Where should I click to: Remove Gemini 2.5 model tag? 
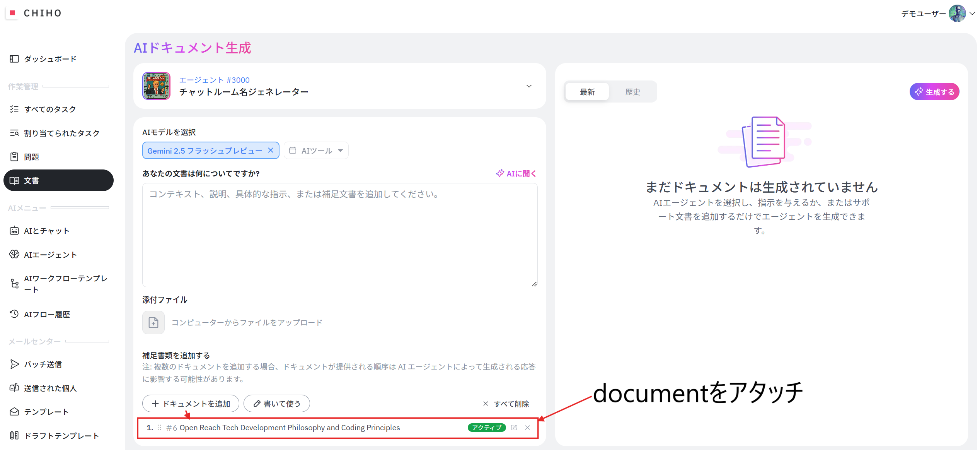(271, 151)
